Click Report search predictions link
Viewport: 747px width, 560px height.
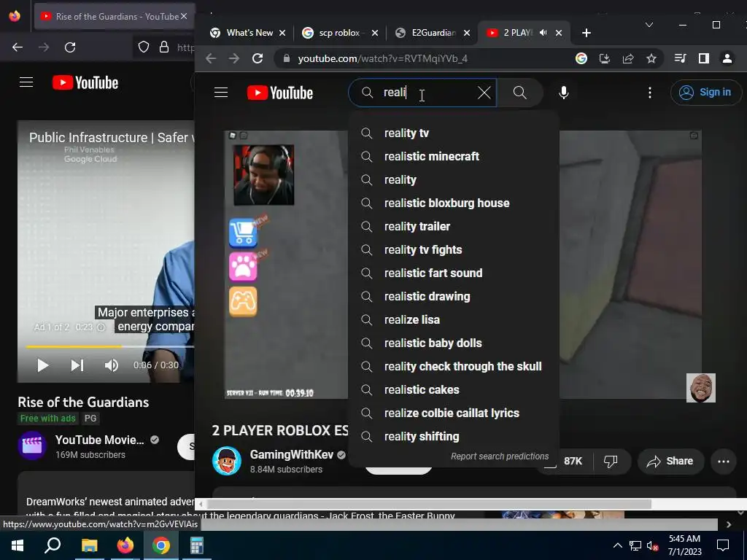(x=500, y=456)
